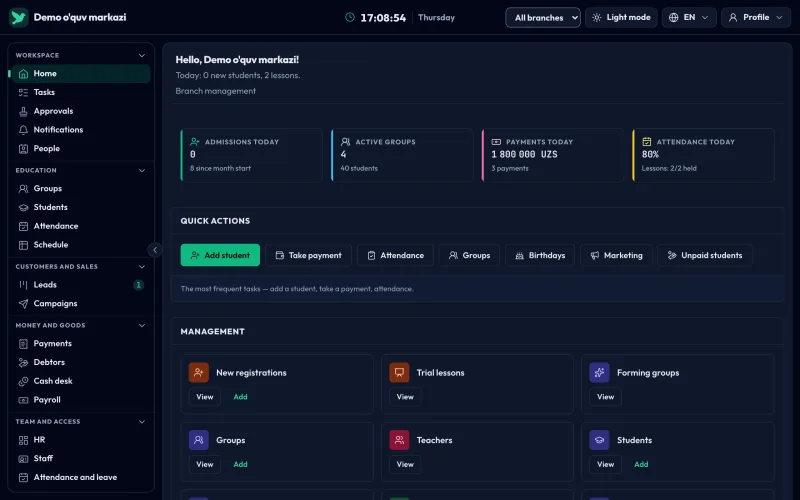View New registrations
The height and width of the screenshot is (500, 800).
coord(205,397)
